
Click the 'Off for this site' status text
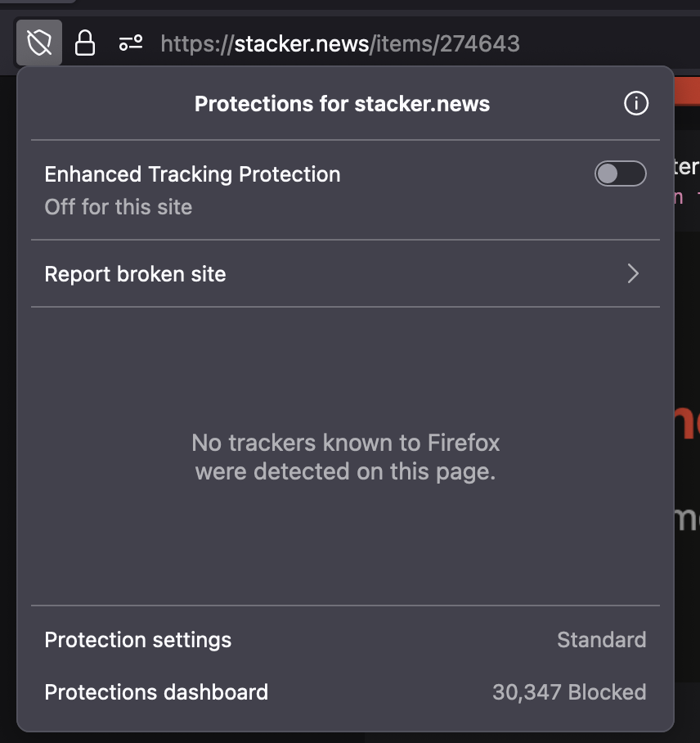(118, 207)
